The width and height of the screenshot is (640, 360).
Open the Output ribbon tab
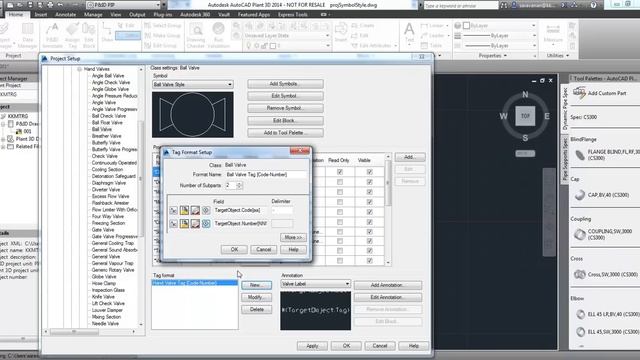137,14
